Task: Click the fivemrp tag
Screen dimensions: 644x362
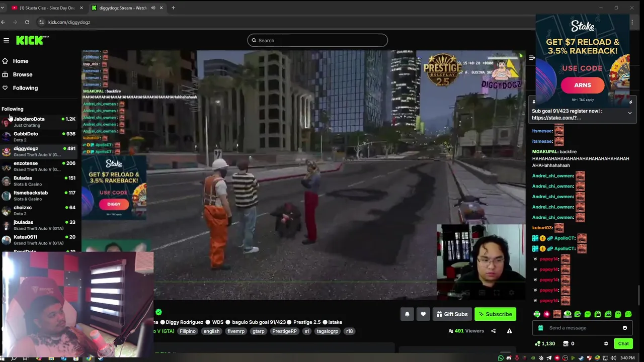Action: click(236, 331)
